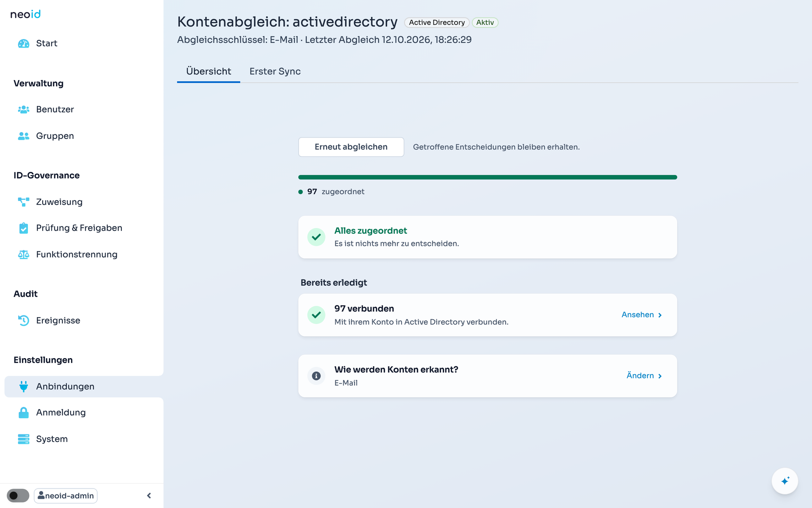
Task: Collapse the sidebar with the chevron
Action: (x=149, y=496)
